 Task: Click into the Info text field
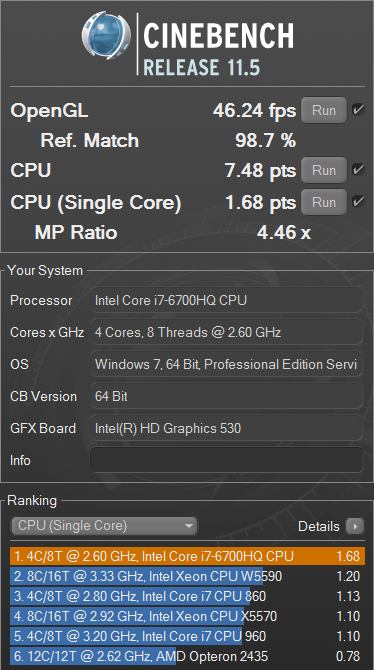(x=226, y=460)
